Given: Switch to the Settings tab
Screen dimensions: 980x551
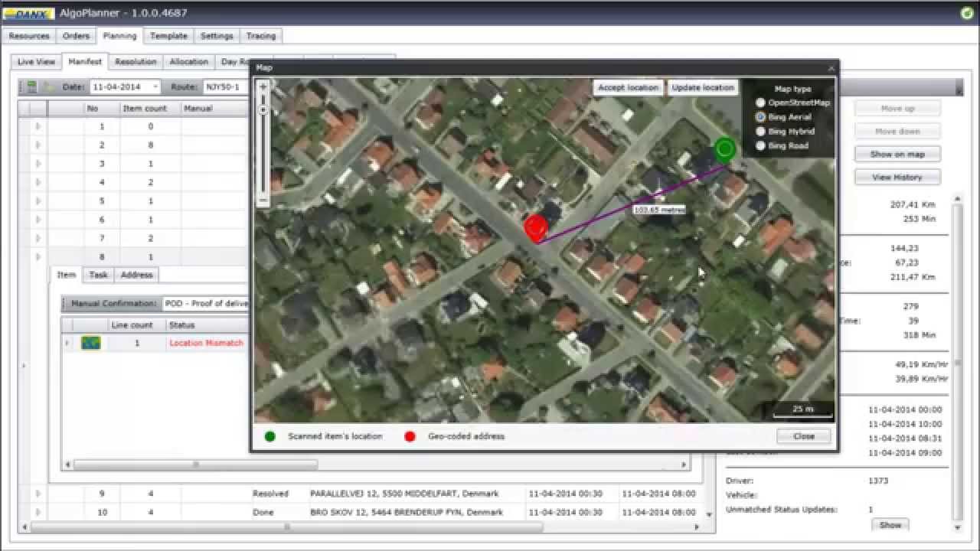Looking at the screenshot, I should 217,36.
